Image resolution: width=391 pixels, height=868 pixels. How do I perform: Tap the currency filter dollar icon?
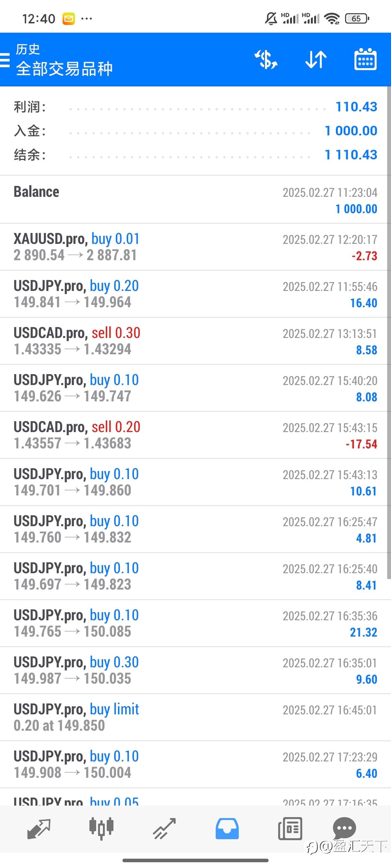266,60
